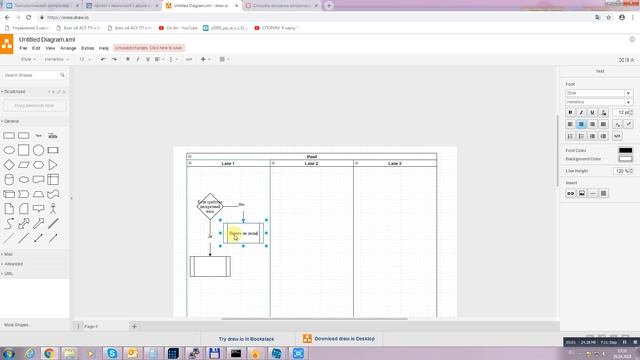Pick the actor stick figure shape

point(53,209)
